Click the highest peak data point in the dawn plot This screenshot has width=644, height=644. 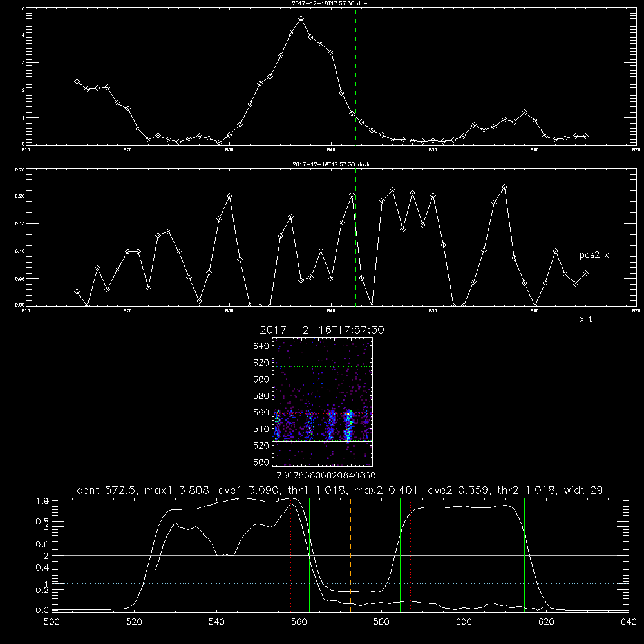(301, 19)
